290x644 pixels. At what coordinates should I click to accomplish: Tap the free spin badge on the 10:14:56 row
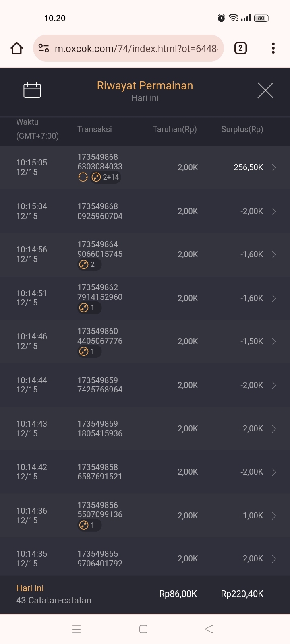click(x=89, y=264)
